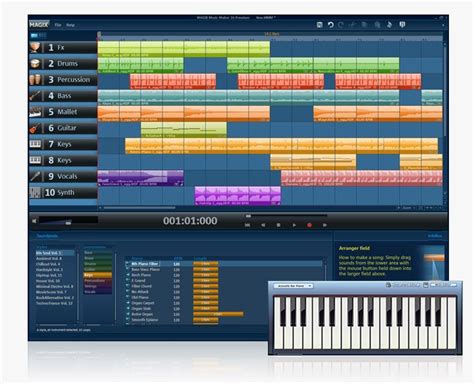The image size is (474, 384).
Task: Select the Percussions instrument category
Action: pos(98,281)
